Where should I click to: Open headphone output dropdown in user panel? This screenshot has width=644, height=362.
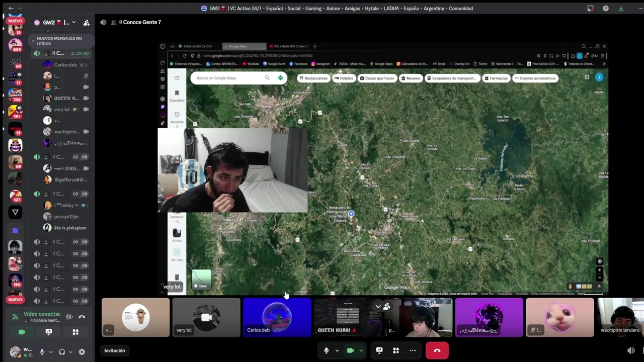tap(70, 352)
